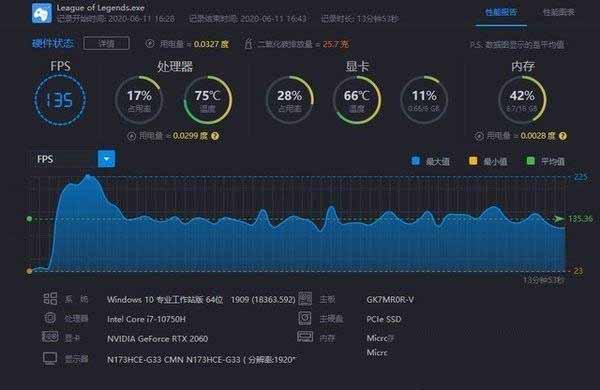Screen dimensions: 600x390
Task: Click the motherboard icon beside GK7MR0R-V
Action: tap(305, 299)
